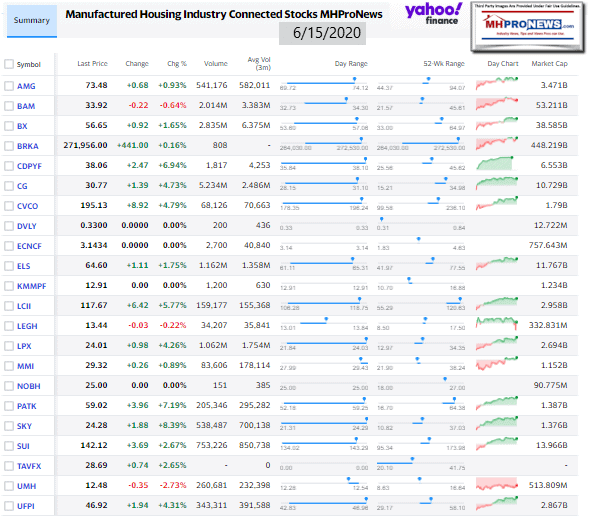Open the NOBH ticker link

click(29, 386)
